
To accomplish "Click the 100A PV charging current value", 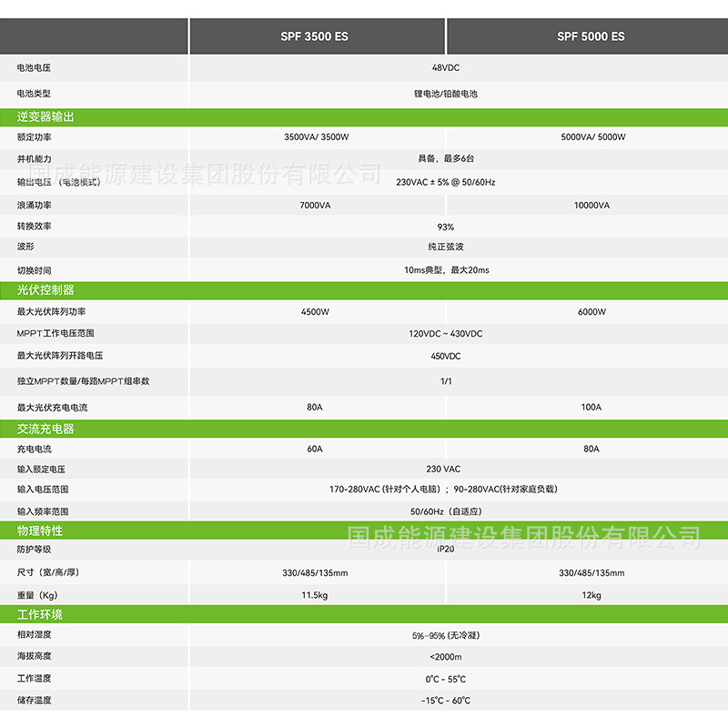I will [591, 407].
